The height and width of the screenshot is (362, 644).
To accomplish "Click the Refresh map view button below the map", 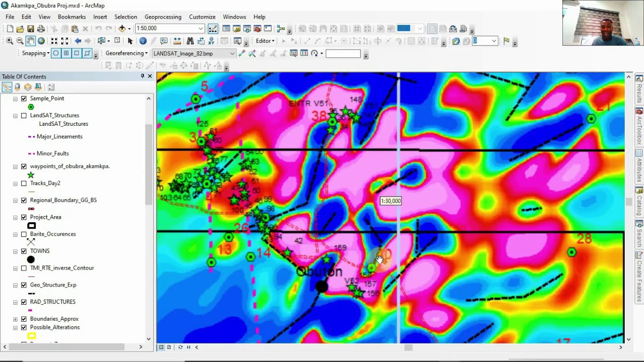I will (180, 347).
